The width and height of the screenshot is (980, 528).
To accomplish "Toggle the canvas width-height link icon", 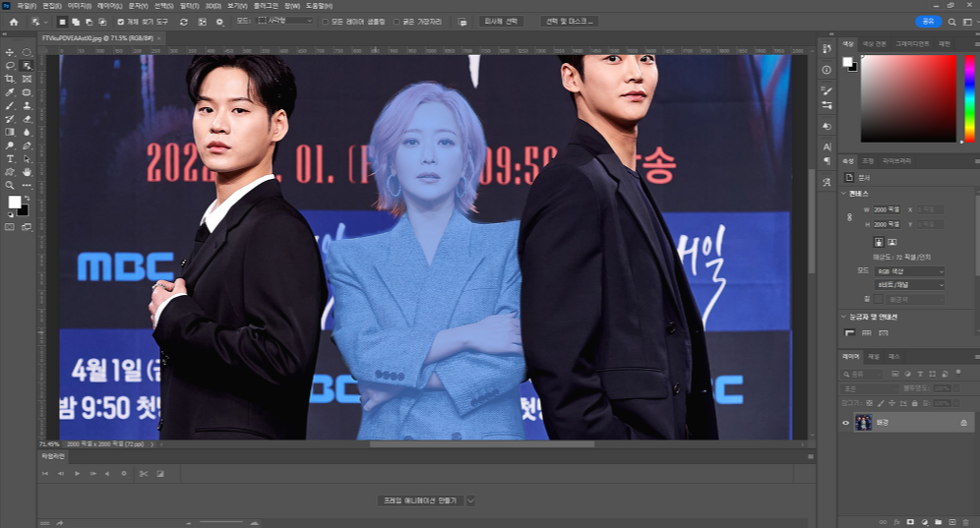I will 849,217.
